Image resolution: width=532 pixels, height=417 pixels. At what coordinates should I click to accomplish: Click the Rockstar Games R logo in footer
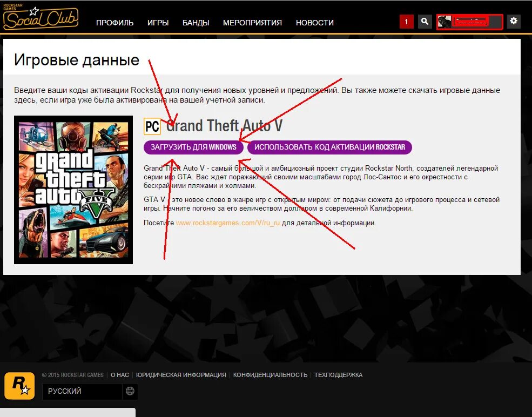click(19, 386)
